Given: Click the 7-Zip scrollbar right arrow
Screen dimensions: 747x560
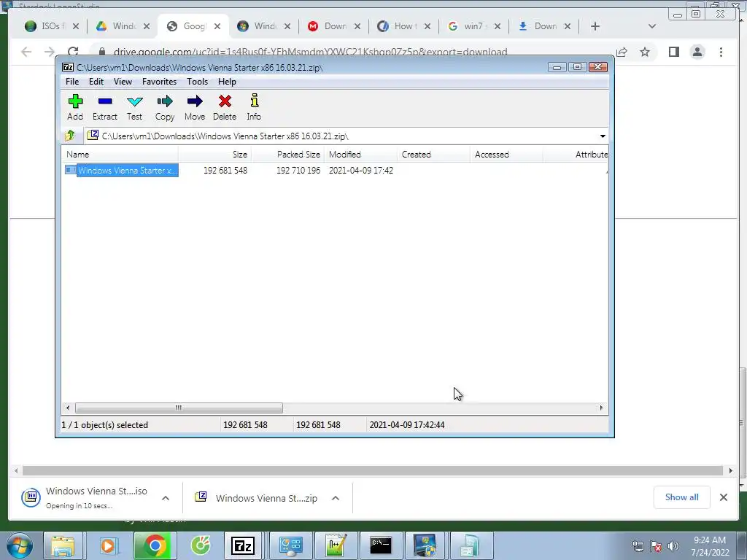Looking at the screenshot, I should click(x=601, y=408).
